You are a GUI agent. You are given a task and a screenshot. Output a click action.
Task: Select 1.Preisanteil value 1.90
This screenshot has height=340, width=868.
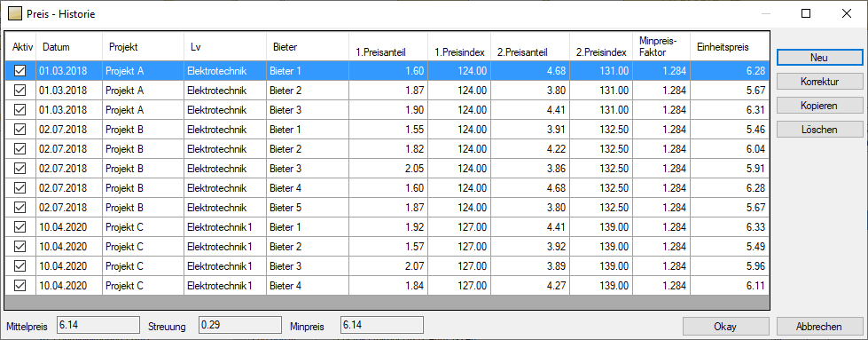click(x=388, y=110)
